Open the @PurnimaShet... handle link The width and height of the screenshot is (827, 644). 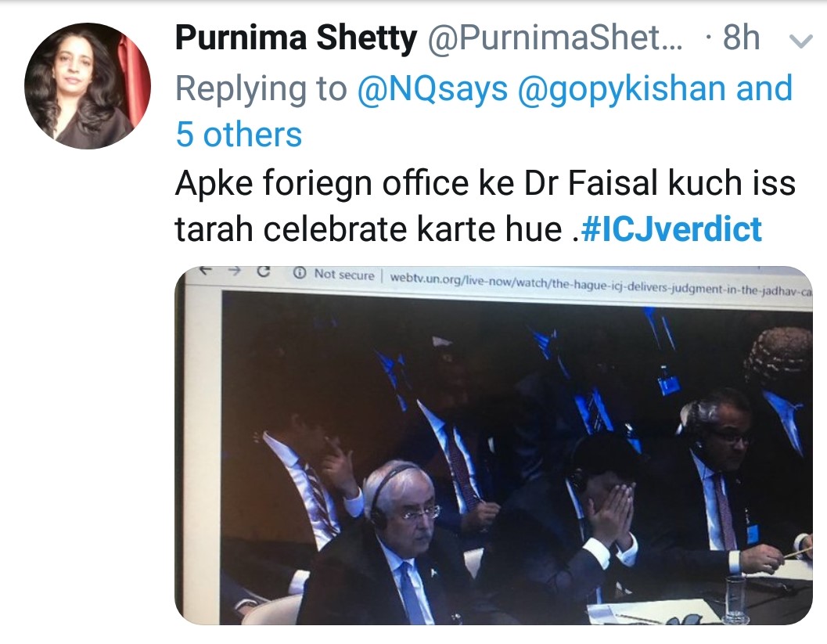click(x=554, y=38)
